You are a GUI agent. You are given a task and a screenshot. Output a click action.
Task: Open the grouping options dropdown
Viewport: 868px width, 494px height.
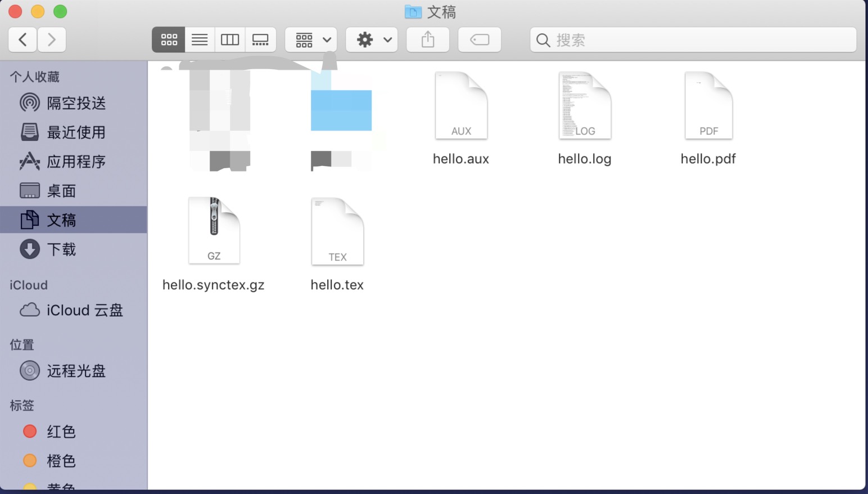(x=310, y=39)
